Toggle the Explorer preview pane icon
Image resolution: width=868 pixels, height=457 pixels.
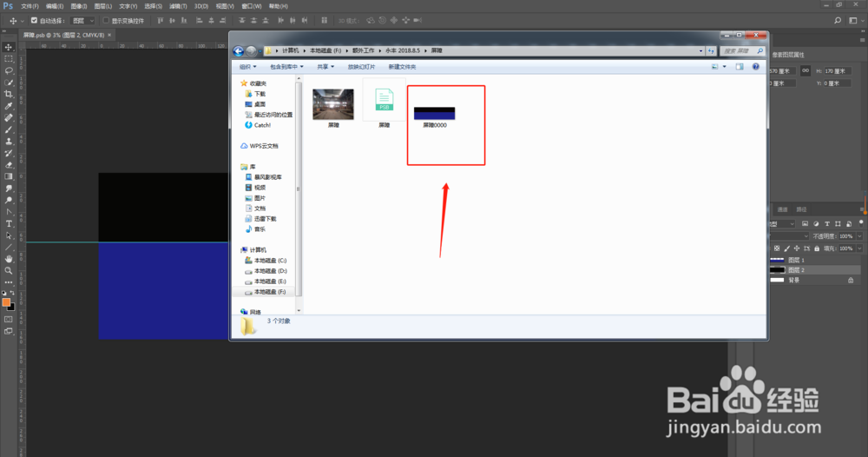pyautogui.click(x=740, y=67)
